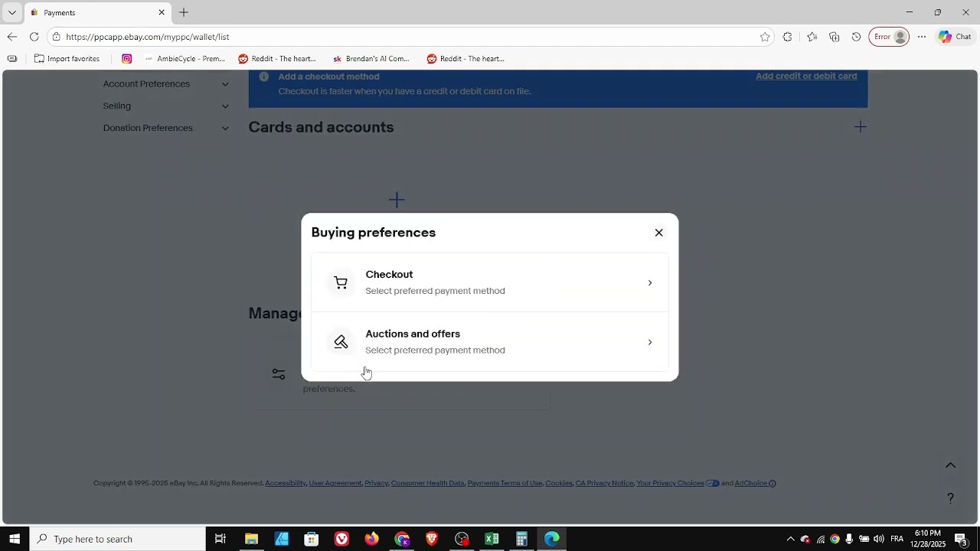The height and width of the screenshot is (551, 980).
Task: Open Vivaldi from the taskbar
Action: (341, 539)
